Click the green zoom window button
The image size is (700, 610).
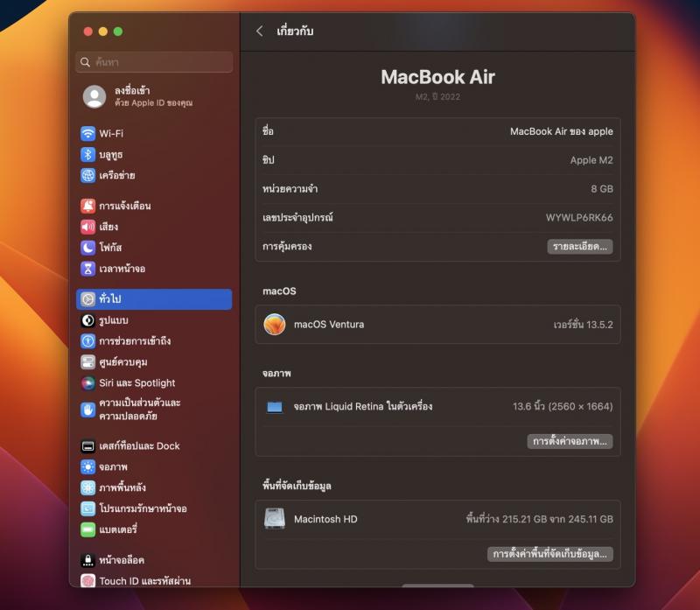(118, 32)
